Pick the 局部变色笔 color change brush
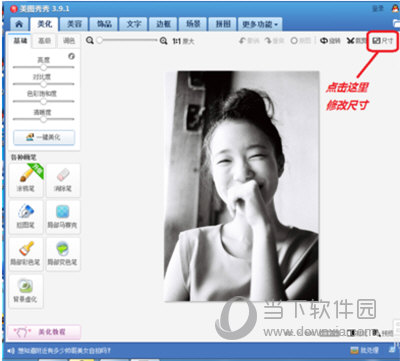The width and height of the screenshot is (400, 361). click(63, 253)
